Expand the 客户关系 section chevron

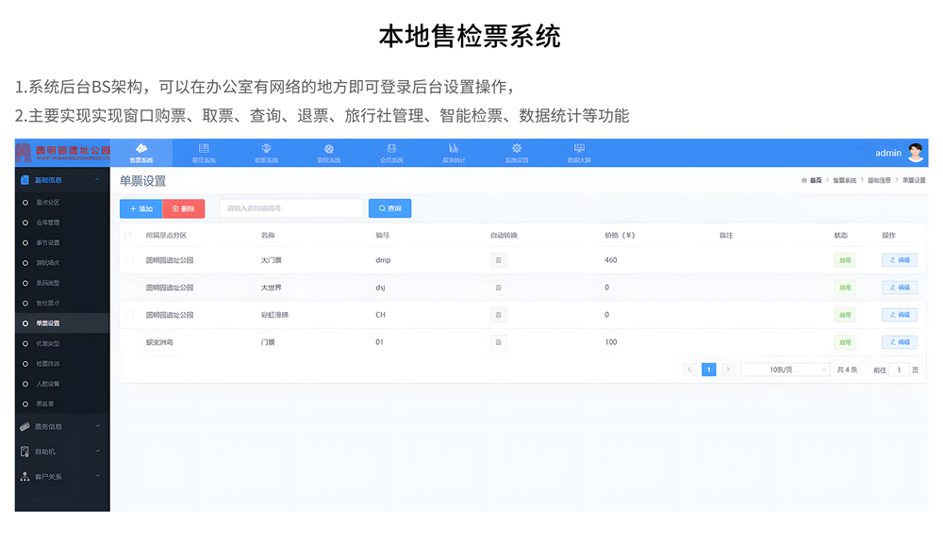coord(97,476)
